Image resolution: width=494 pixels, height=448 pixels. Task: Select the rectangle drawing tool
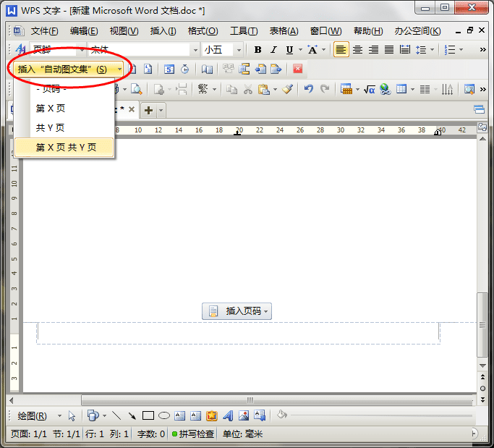148,416
